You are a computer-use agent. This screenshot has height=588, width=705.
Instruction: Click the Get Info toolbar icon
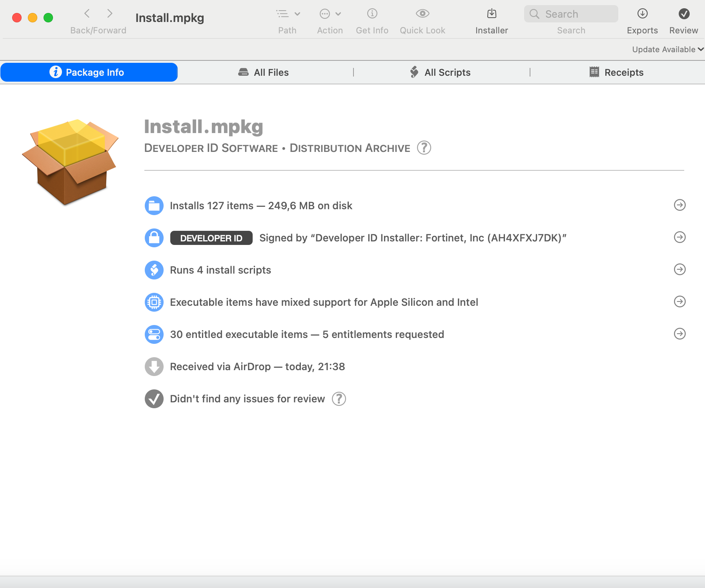click(x=372, y=14)
